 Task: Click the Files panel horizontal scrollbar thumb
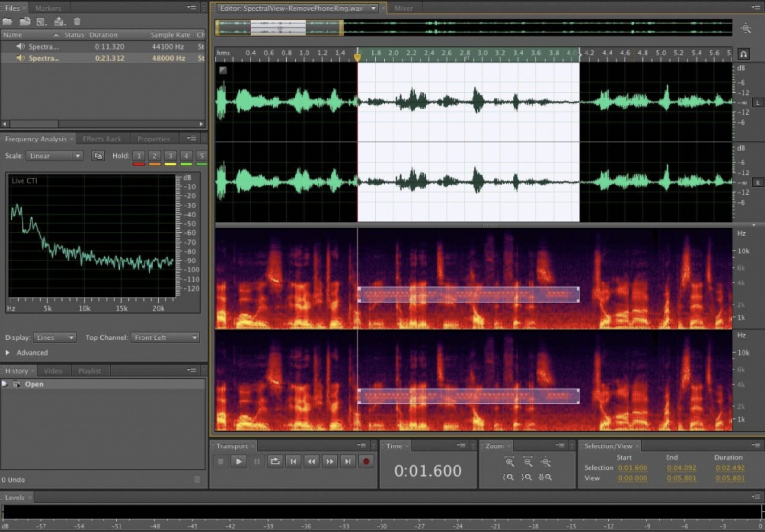(33, 124)
